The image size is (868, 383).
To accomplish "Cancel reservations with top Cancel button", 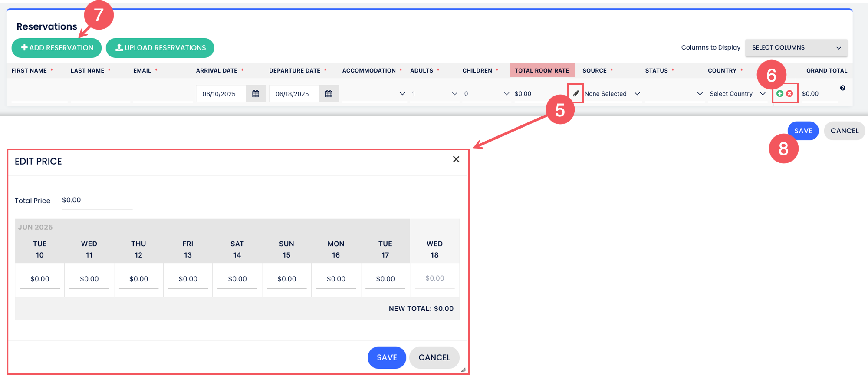I will click(845, 131).
